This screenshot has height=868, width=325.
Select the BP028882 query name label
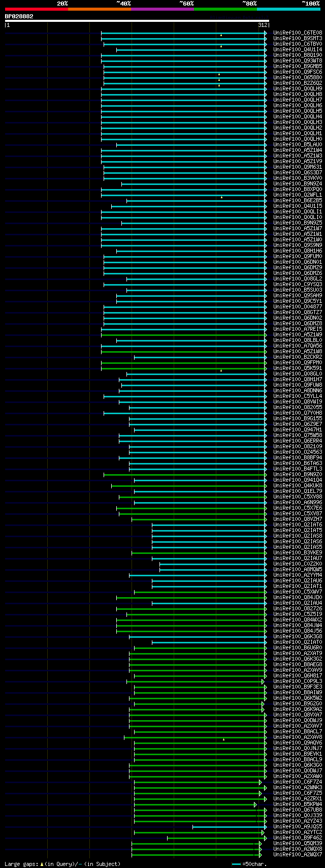[19, 16]
